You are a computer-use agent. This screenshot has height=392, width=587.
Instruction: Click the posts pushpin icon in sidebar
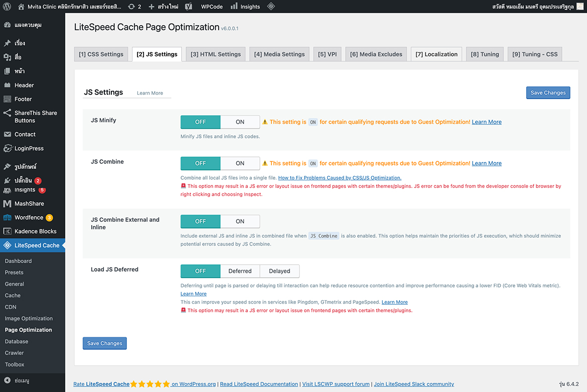click(x=7, y=43)
